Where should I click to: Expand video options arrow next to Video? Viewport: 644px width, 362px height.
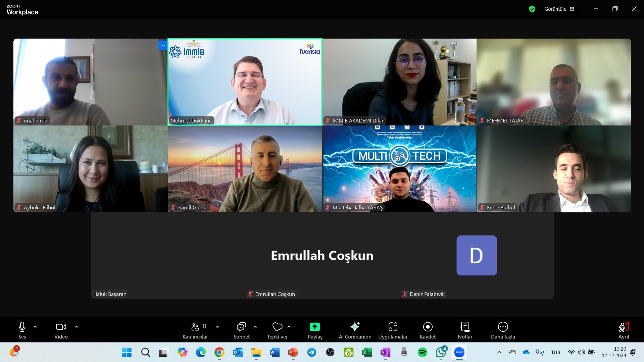coord(77,327)
